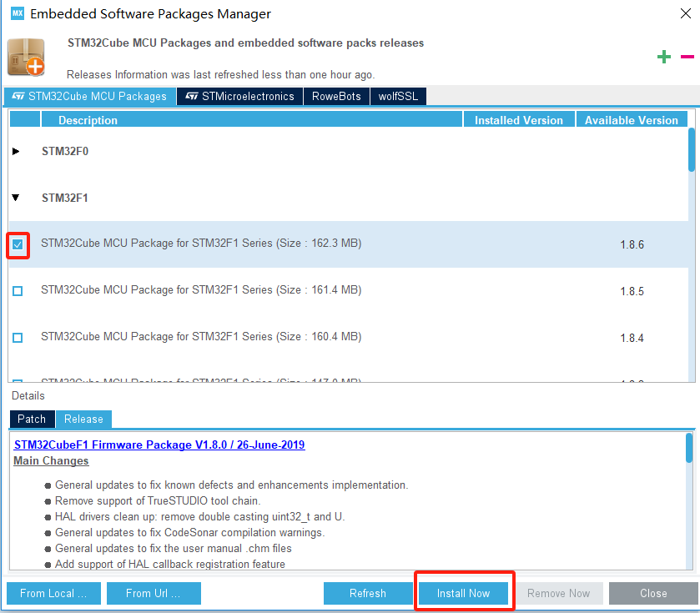Click the available version 1.8.6 cell
Image resolution: width=700 pixels, height=613 pixels.
point(632,244)
